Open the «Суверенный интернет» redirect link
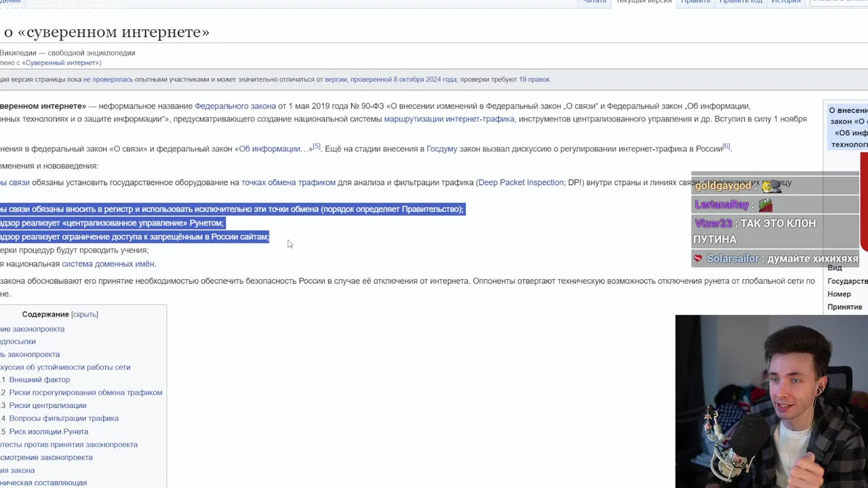Screen dimensions: 868x488 click(61, 63)
